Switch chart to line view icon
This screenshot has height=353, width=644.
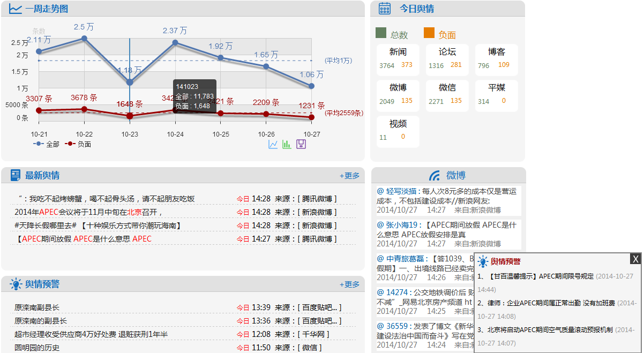(x=273, y=144)
